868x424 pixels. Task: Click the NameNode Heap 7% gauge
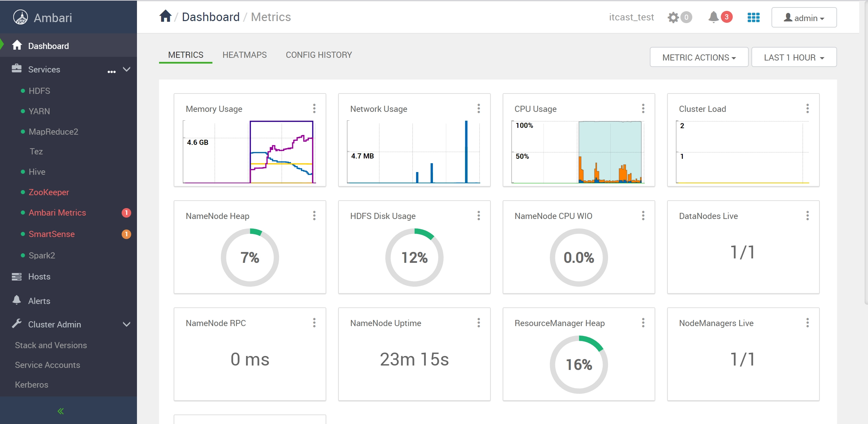coord(250,257)
